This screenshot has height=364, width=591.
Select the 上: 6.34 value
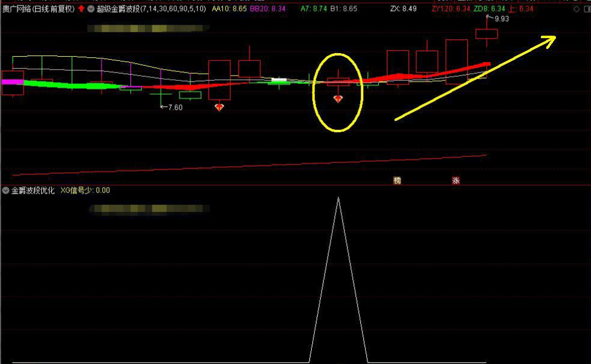521,8
